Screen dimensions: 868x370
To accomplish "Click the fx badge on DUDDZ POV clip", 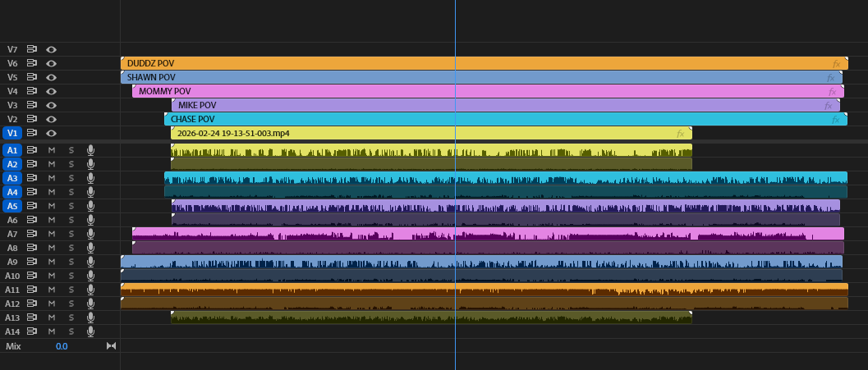I will click(837, 64).
